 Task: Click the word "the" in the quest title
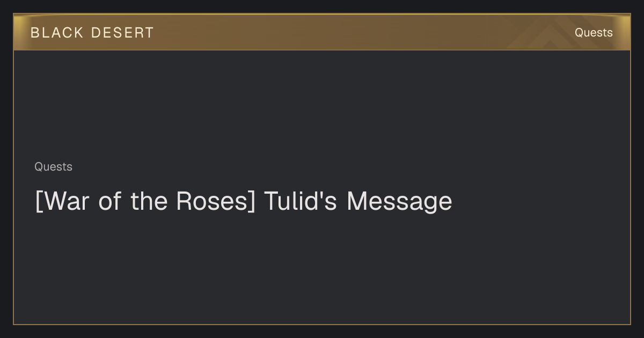pos(149,201)
